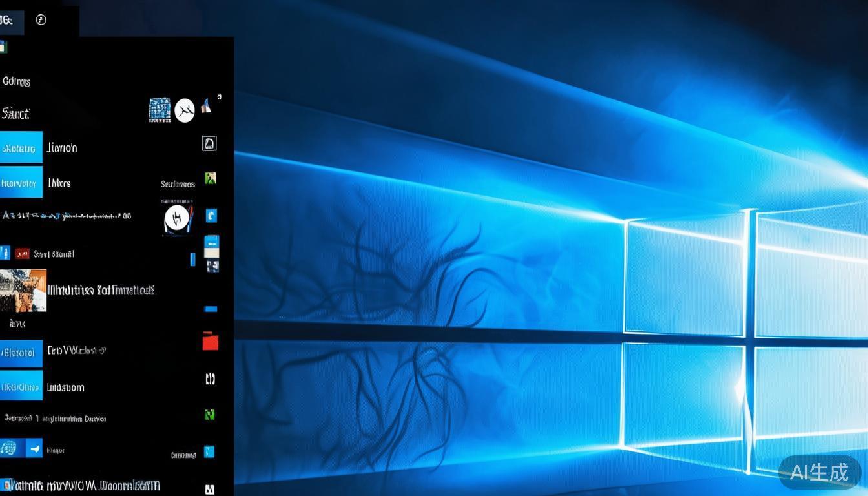This screenshot has height=496, width=868.
Task: Click the blue tile with the white arrow
Action: click(x=34, y=448)
